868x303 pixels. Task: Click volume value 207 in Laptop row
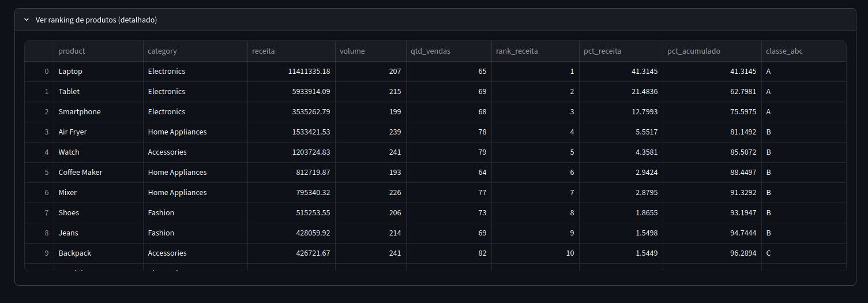pyautogui.click(x=370, y=72)
